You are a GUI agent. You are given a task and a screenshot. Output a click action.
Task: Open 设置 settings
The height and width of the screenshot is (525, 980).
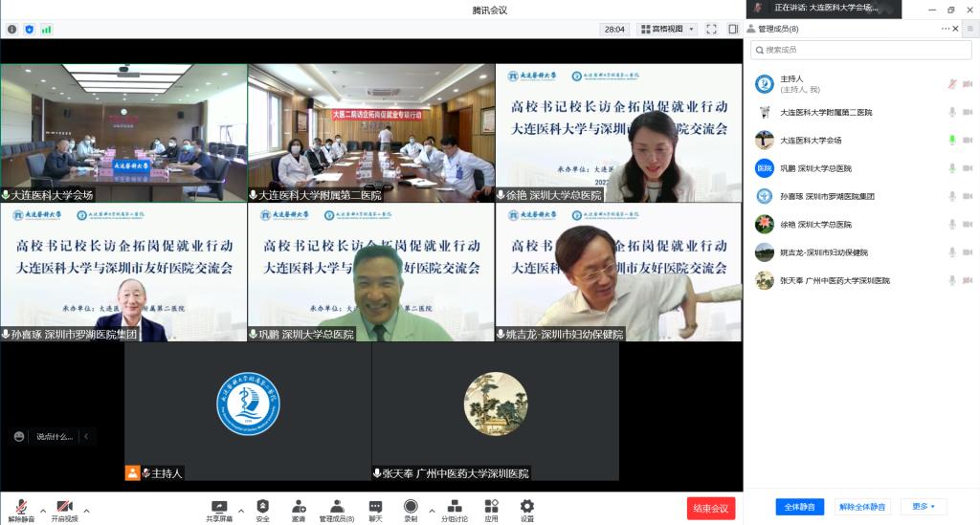coord(527,511)
